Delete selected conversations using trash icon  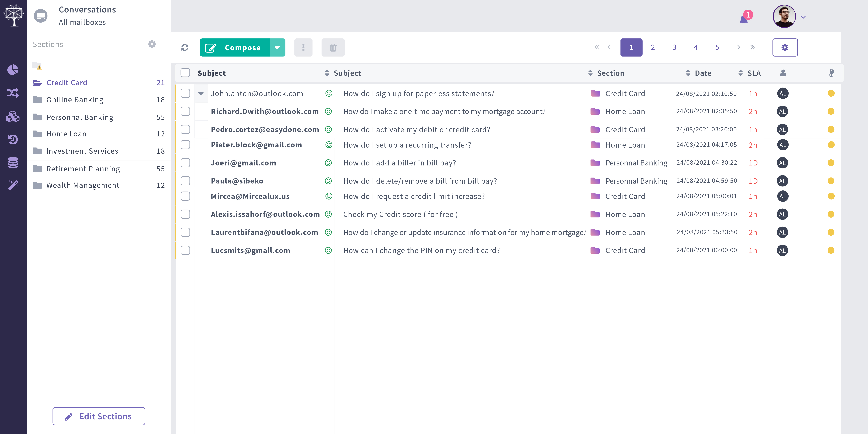pyautogui.click(x=333, y=47)
